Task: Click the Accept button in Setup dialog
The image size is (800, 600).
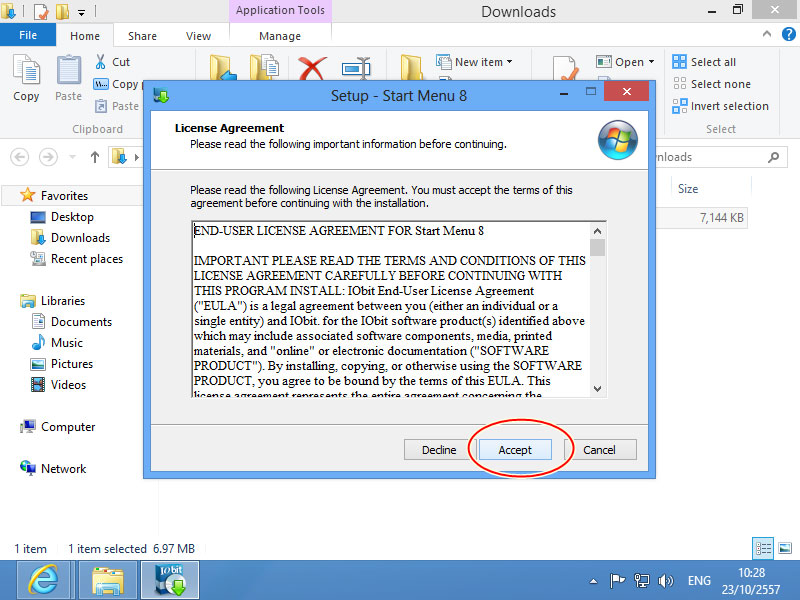Action: coord(515,449)
